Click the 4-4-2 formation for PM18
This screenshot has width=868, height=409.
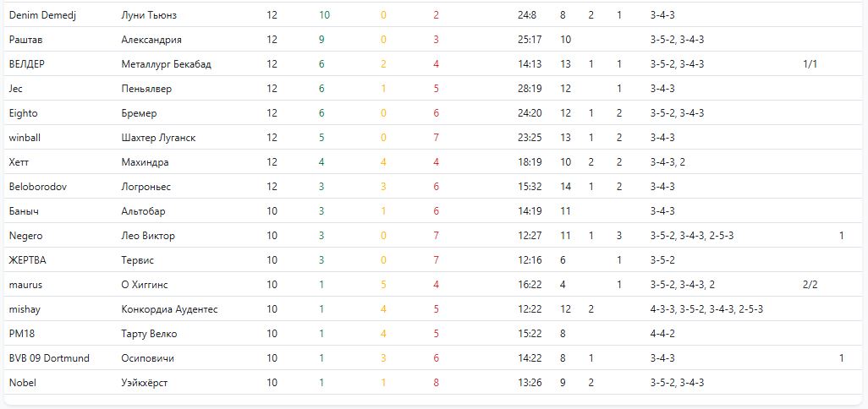(662, 334)
